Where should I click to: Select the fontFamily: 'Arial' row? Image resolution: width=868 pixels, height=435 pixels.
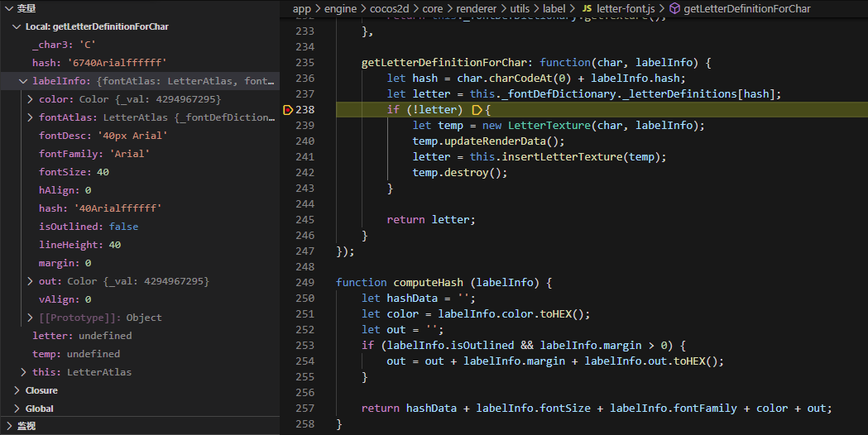140,154
